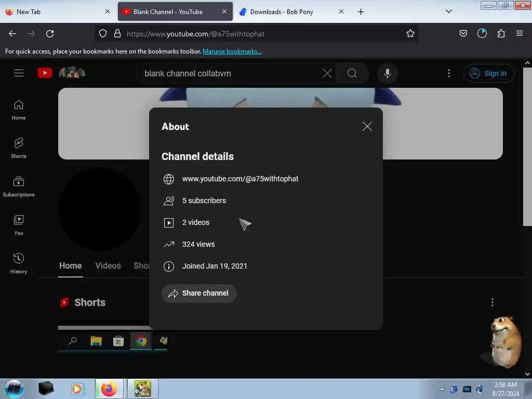Open Shorts in YouTube sidebar
532x399 pixels.
pyautogui.click(x=19, y=149)
